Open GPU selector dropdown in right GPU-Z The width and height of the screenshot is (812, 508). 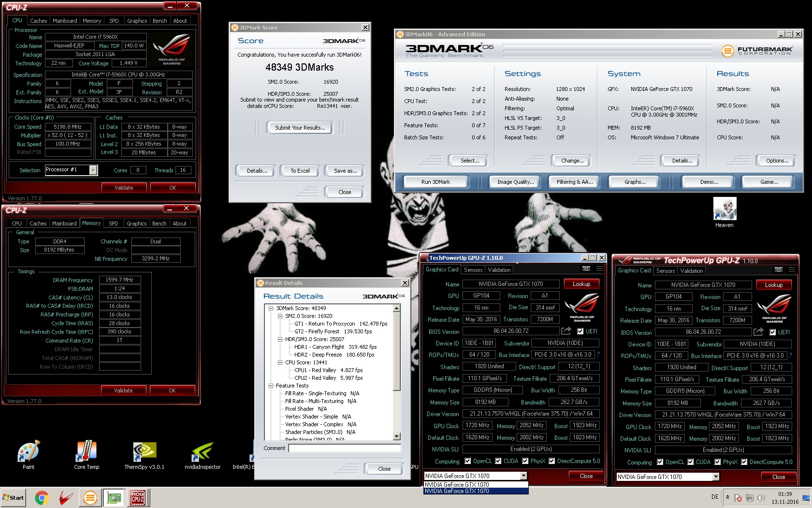716,477
